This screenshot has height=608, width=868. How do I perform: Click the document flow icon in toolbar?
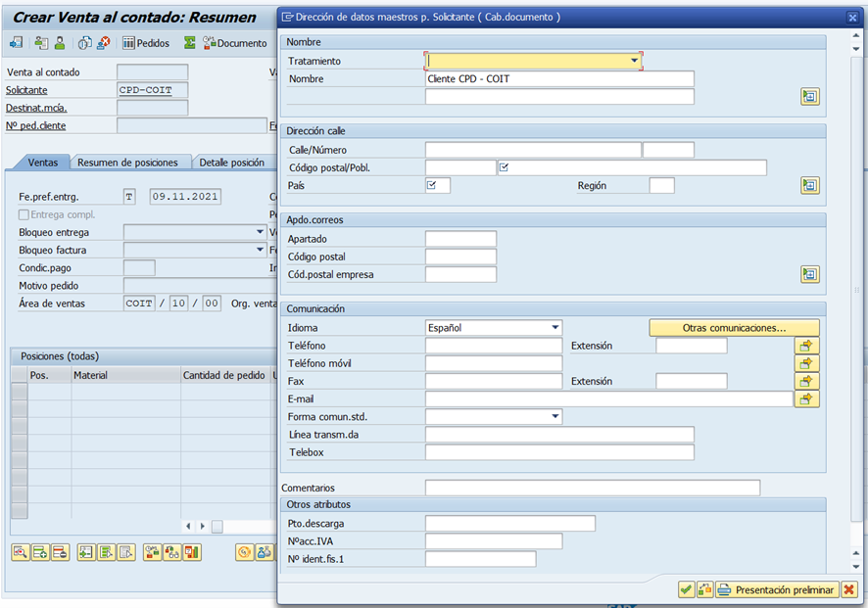(16, 43)
